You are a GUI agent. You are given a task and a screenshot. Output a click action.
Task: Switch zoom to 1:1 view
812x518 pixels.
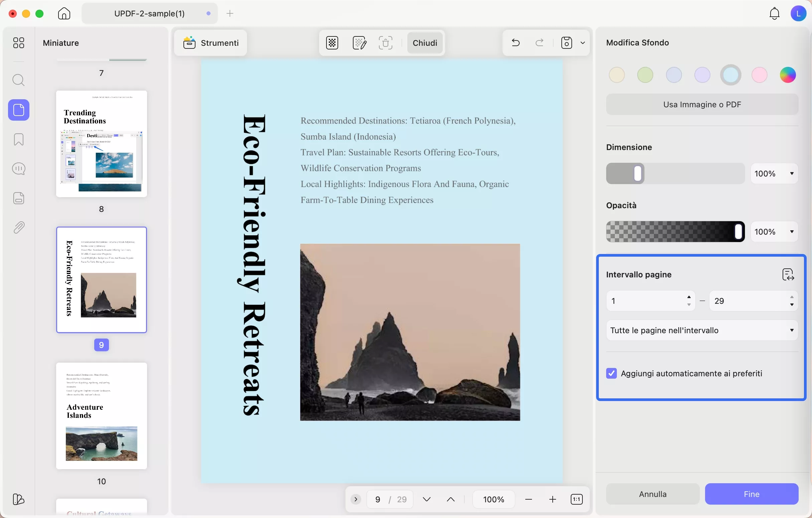(x=577, y=499)
